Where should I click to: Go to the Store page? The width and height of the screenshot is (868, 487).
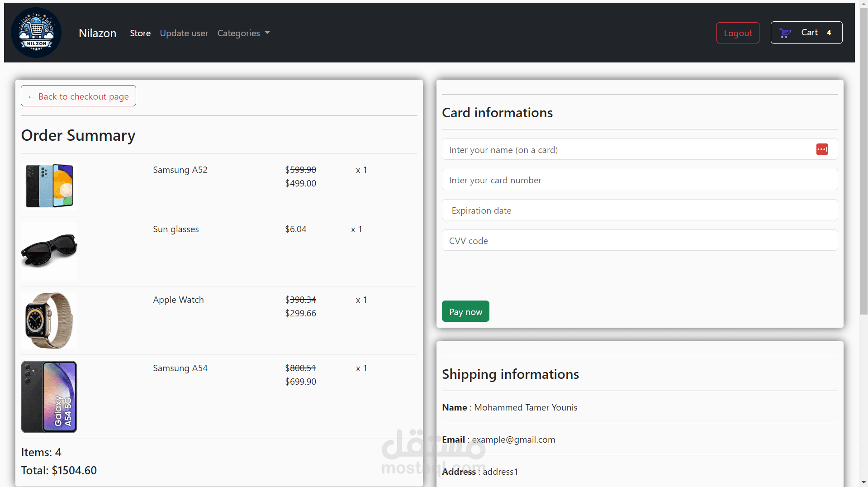point(140,33)
